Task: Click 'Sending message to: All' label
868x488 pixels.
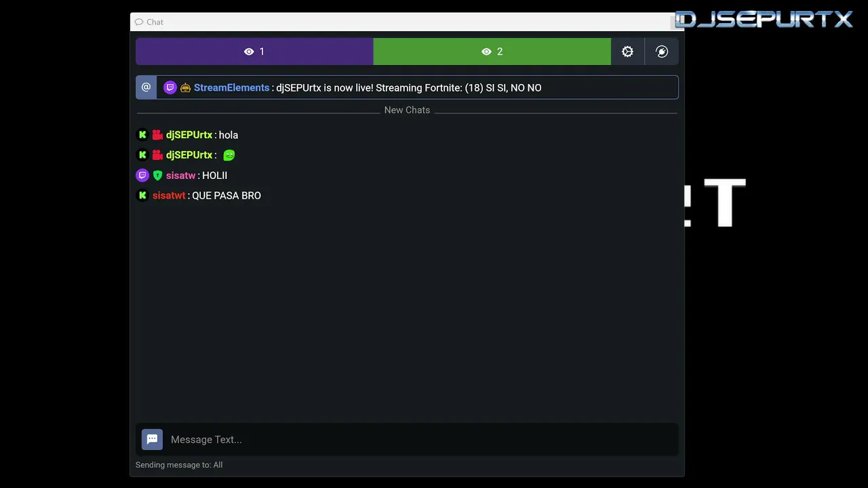Action: [x=179, y=465]
